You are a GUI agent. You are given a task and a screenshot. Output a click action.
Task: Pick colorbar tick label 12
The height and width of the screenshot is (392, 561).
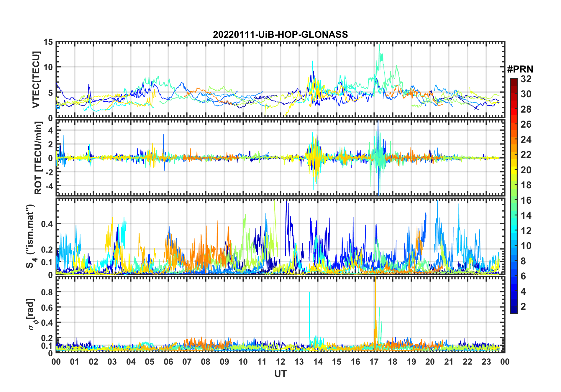(x=526, y=231)
